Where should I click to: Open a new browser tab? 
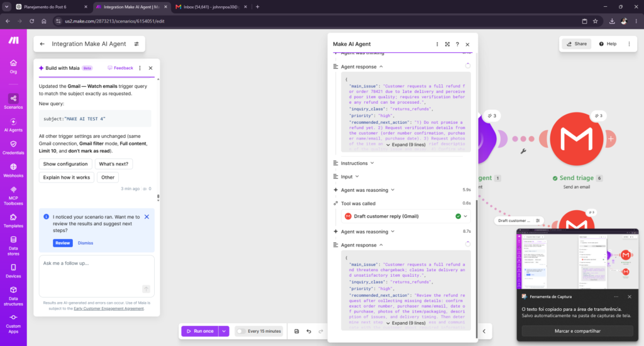coord(257,7)
